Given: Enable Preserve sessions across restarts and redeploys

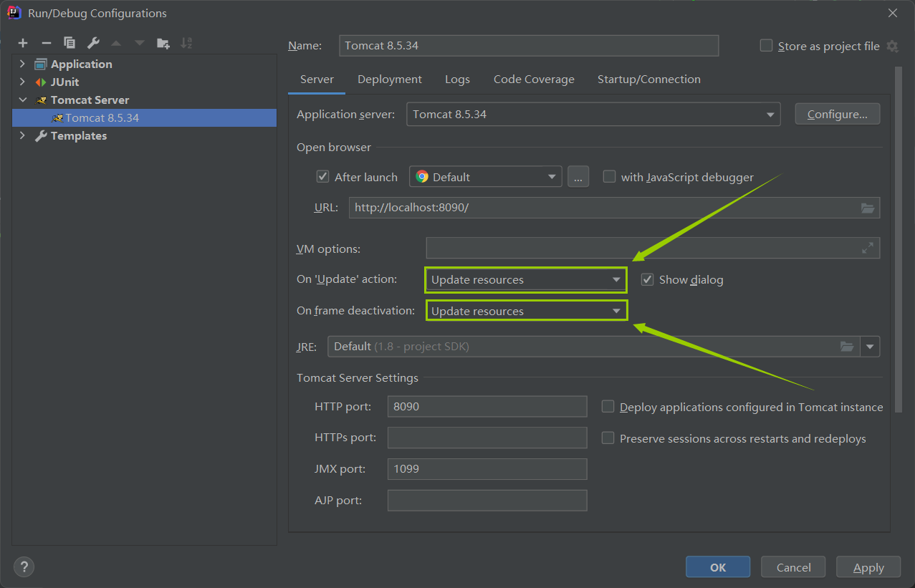Looking at the screenshot, I should (608, 438).
